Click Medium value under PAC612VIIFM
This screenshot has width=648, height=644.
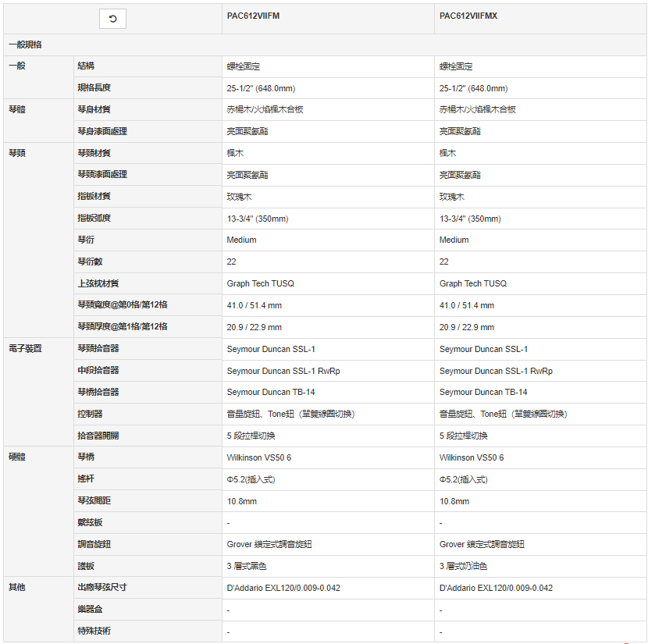click(241, 240)
